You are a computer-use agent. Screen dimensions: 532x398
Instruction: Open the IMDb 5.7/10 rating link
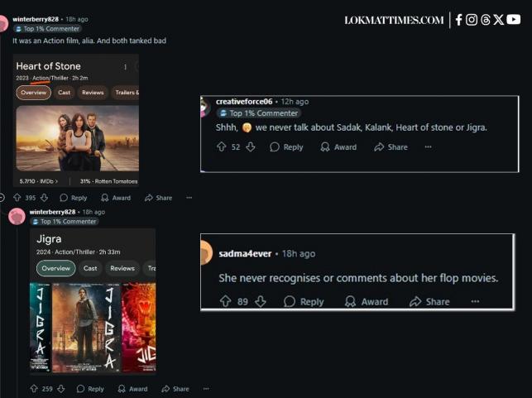pos(39,180)
